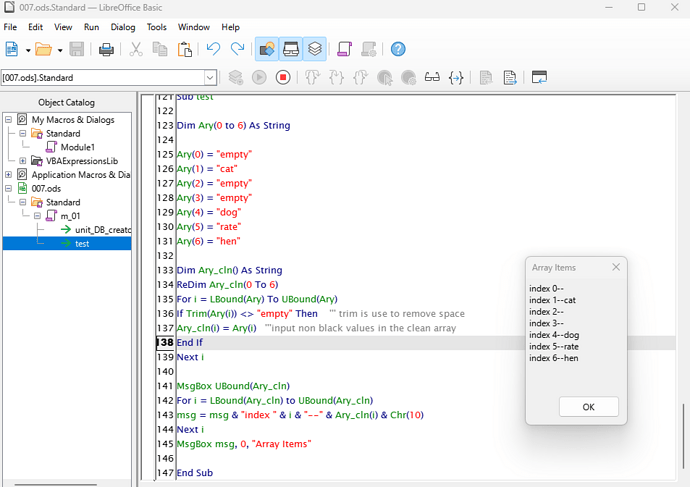690x487 pixels.
Task: Collapse the m_01 module node
Action: pyautogui.click(x=37, y=216)
